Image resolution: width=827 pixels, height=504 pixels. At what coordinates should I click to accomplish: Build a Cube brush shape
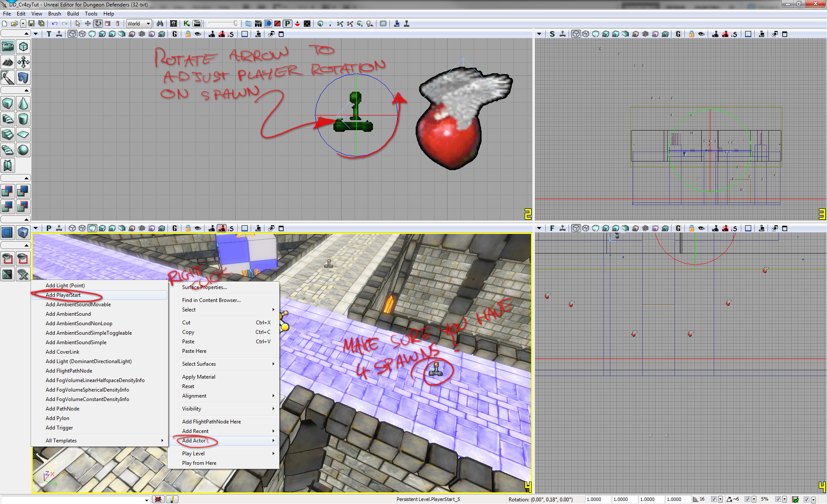click(8, 103)
